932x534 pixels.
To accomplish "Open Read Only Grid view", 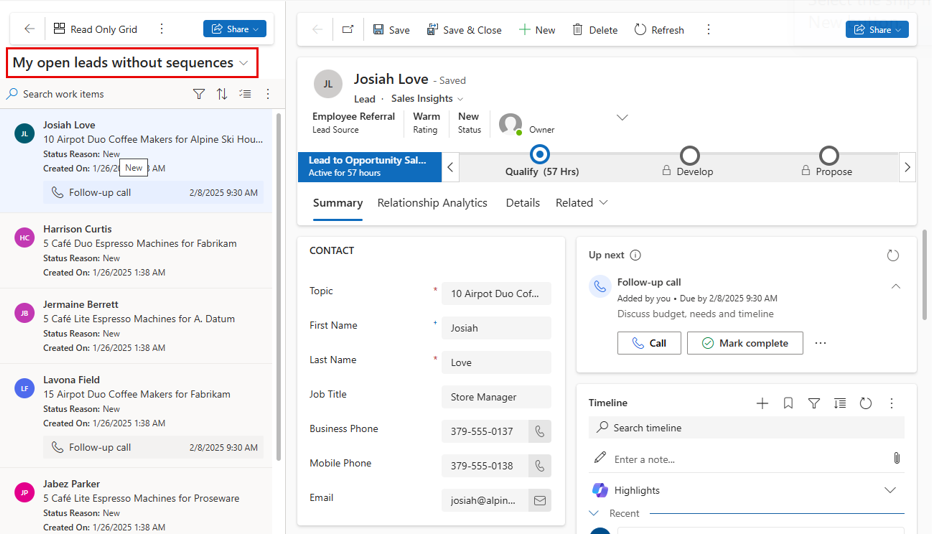I will [x=96, y=29].
